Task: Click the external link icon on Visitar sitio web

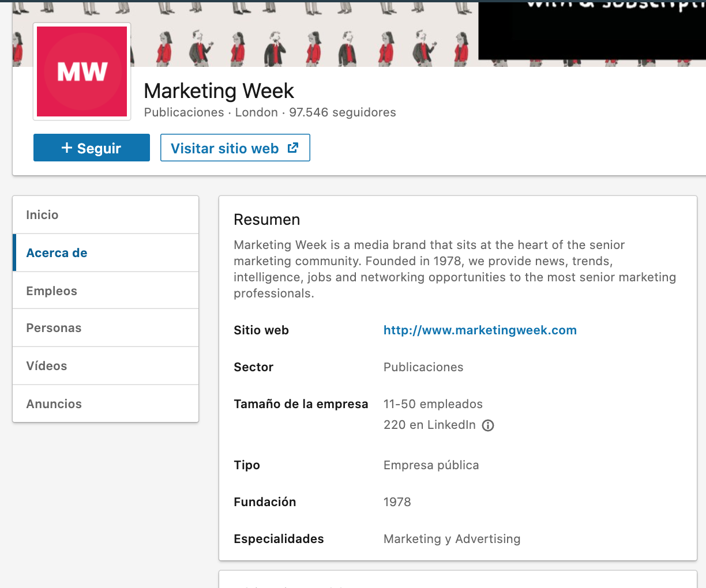Action: coord(293,148)
